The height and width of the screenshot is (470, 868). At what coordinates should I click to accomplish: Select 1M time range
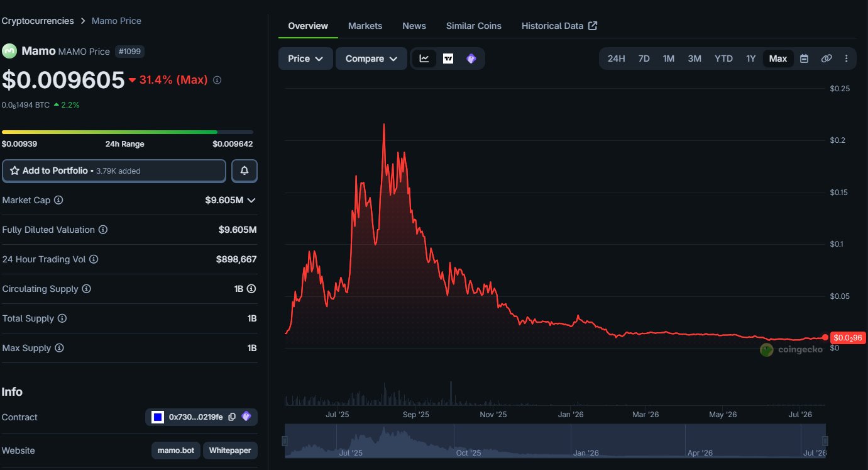pyautogui.click(x=669, y=59)
